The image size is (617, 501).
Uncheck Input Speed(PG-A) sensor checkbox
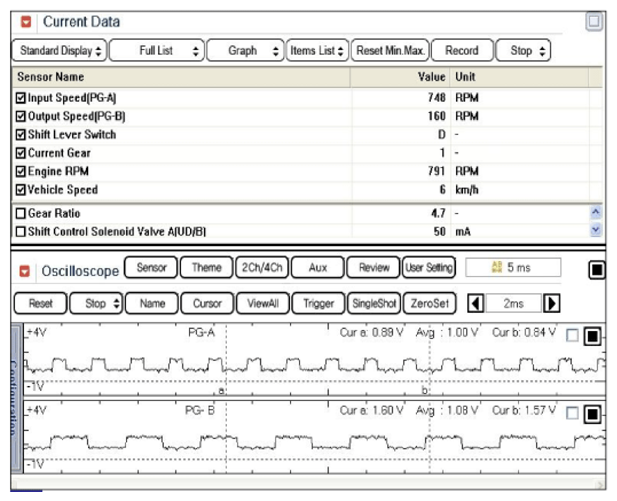point(22,98)
